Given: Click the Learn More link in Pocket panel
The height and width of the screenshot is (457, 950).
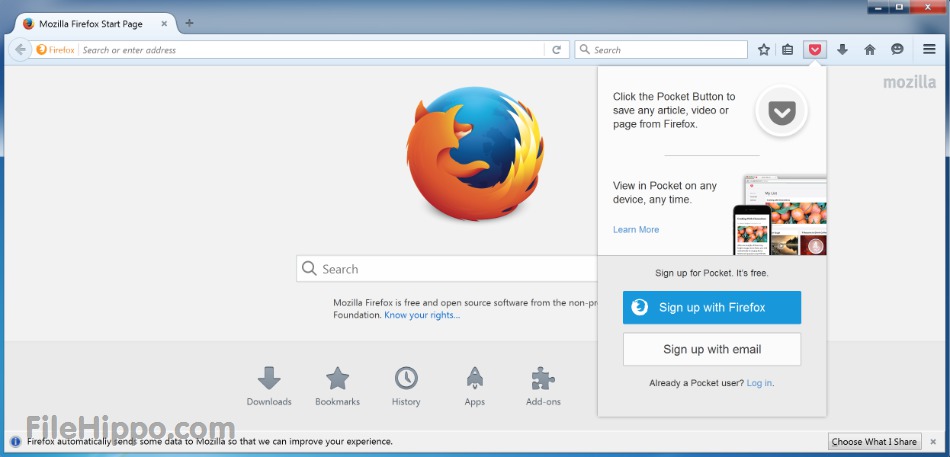Looking at the screenshot, I should point(636,230).
